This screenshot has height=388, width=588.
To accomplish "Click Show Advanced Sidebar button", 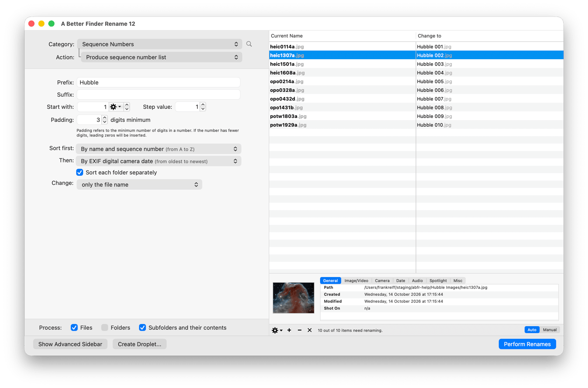I will [70, 344].
